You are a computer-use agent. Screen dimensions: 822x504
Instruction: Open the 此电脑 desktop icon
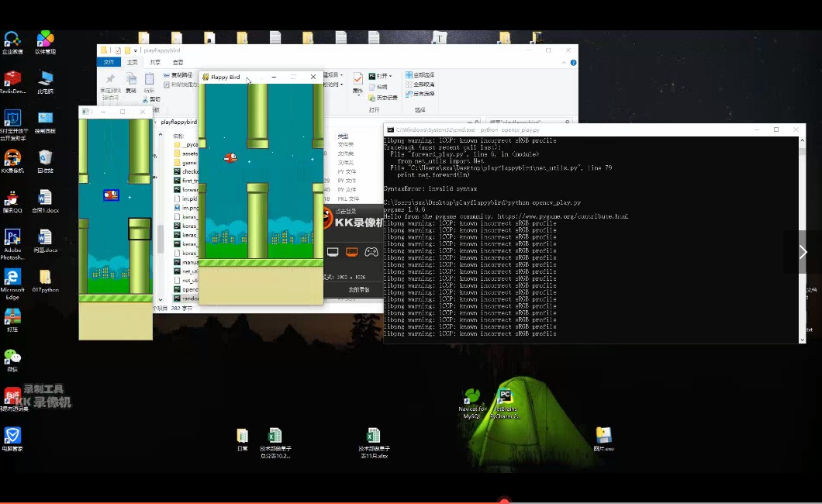click(x=45, y=81)
